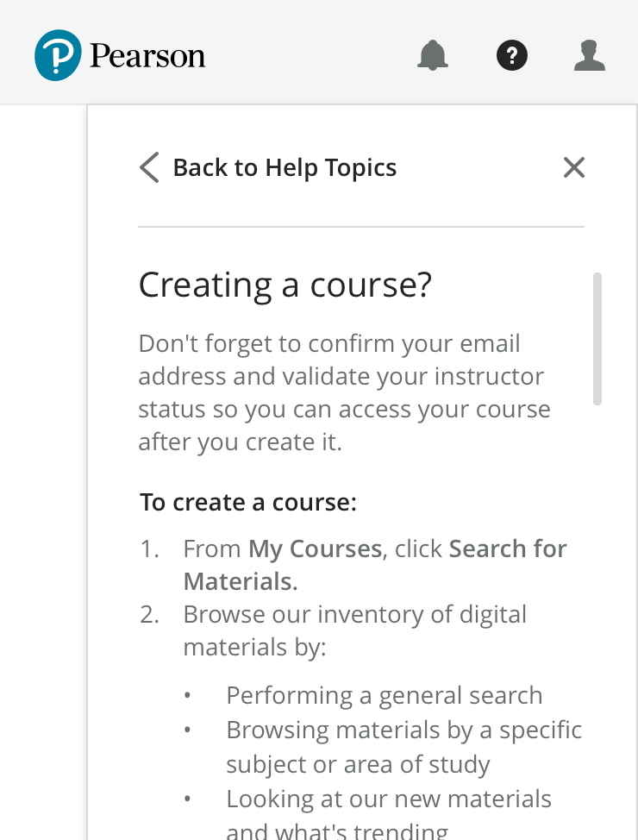
Task: Click "Browse our inventory of digital materials" step
Action: [354, 615]
